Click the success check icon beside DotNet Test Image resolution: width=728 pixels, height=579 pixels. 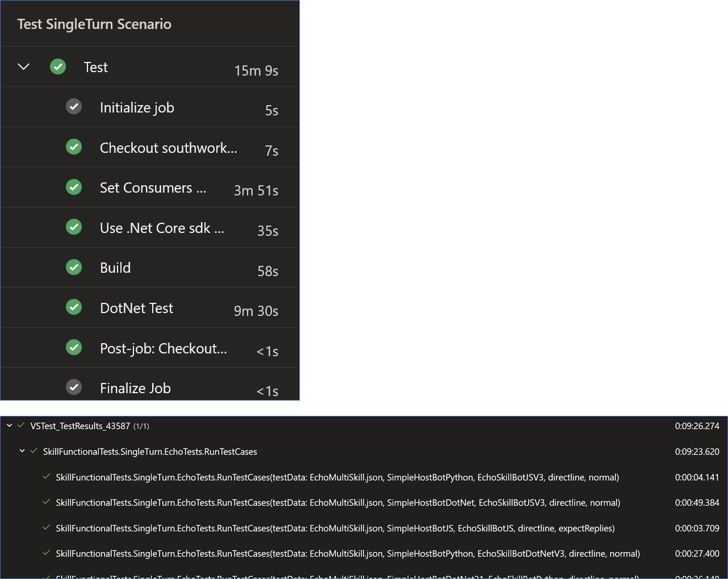74,307
